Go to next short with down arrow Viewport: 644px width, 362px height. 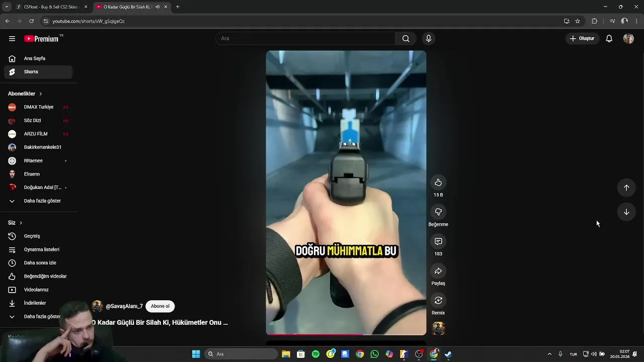click(626, 212)
